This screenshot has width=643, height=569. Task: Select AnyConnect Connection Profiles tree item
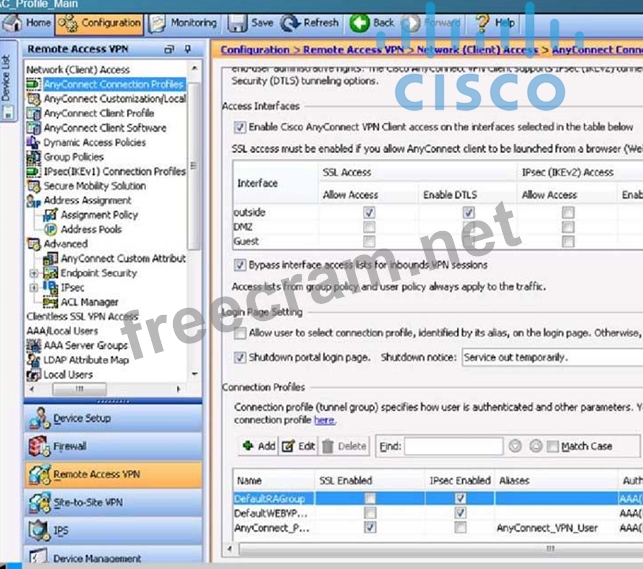113,85
